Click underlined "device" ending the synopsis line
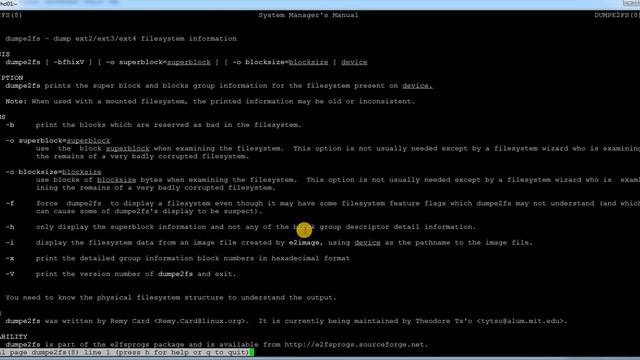 click(354, 62)
